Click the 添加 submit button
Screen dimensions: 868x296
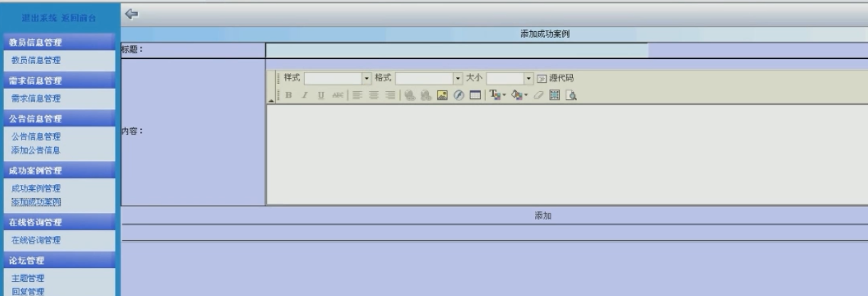pos(543,215)
